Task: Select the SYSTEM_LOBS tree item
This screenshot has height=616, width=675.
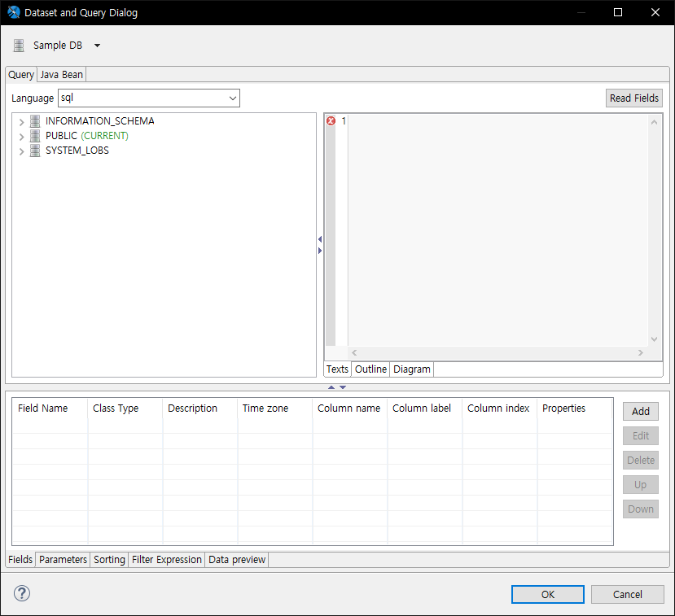Action: point(77,151)
